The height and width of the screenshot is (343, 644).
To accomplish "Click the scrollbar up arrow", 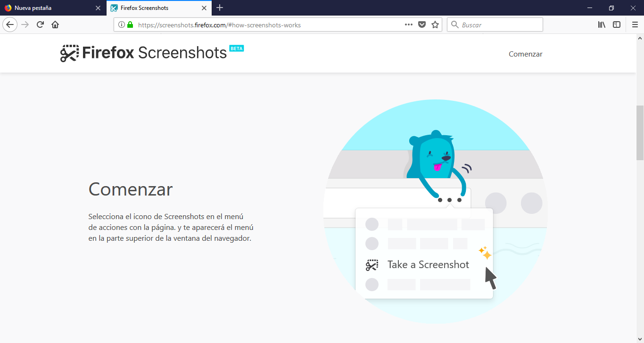I will [640, 37].
